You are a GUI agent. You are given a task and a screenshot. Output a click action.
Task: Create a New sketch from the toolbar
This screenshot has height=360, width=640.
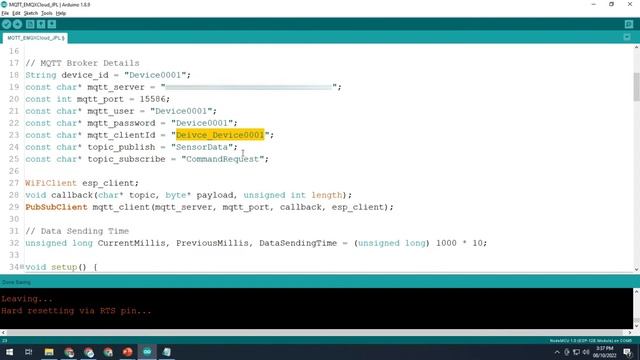point(30,24)
